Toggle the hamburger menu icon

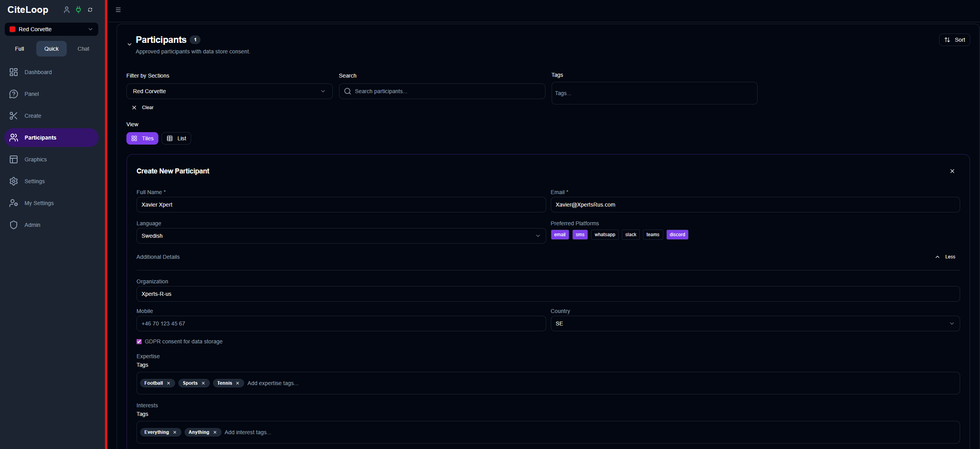coord(118,10)
